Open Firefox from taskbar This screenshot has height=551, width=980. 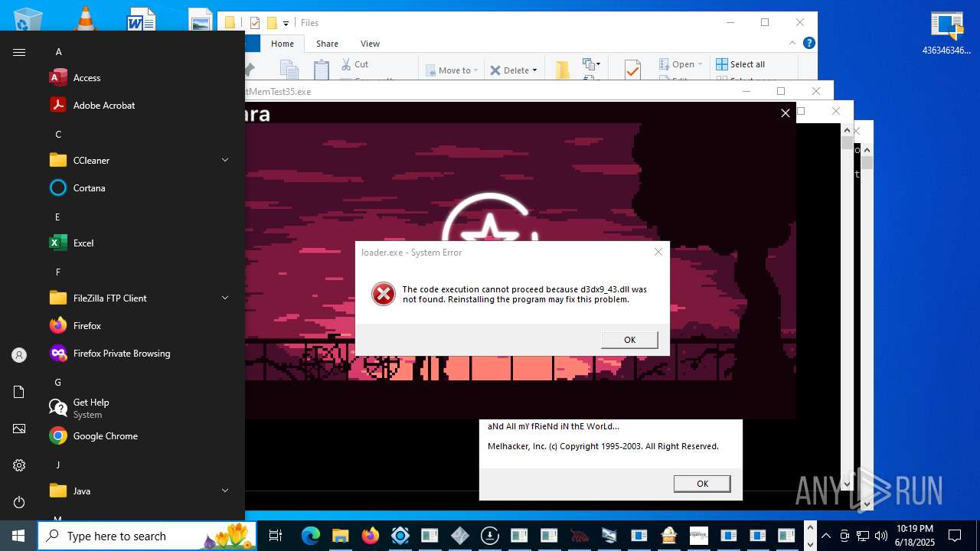(370, 536)
